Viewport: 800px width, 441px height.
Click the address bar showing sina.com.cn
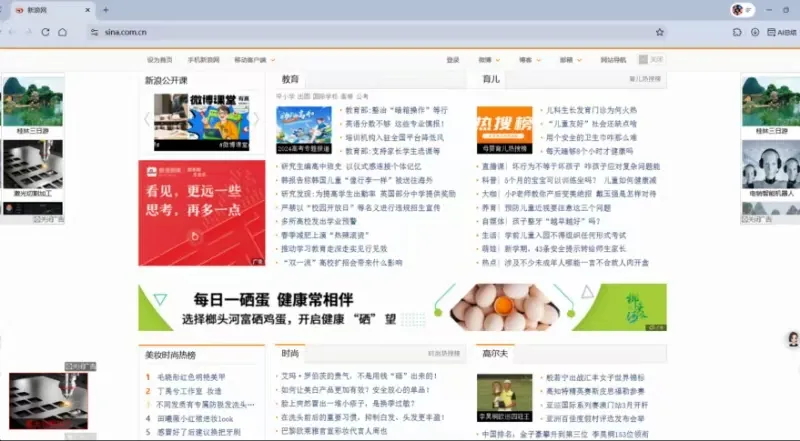(378, 32)
